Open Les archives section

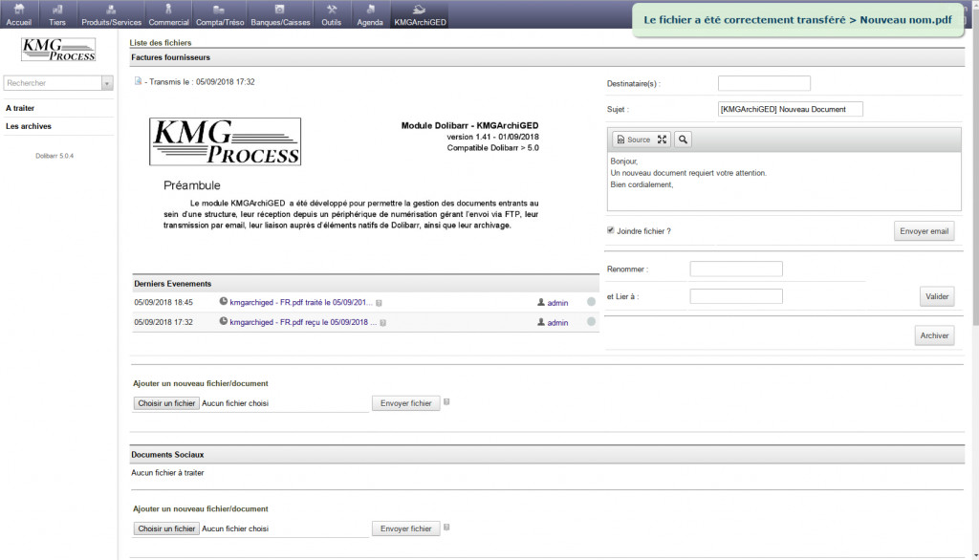tap(29, 126)
